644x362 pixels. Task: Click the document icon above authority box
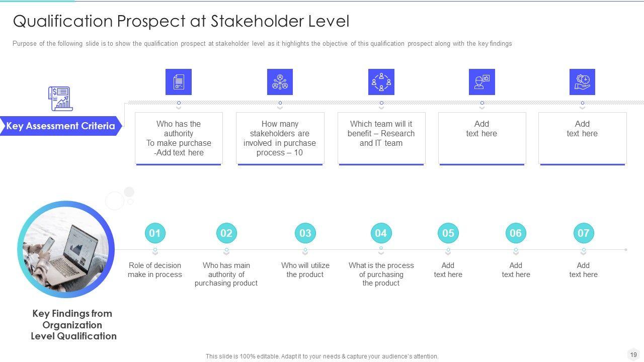pos(179,82)
